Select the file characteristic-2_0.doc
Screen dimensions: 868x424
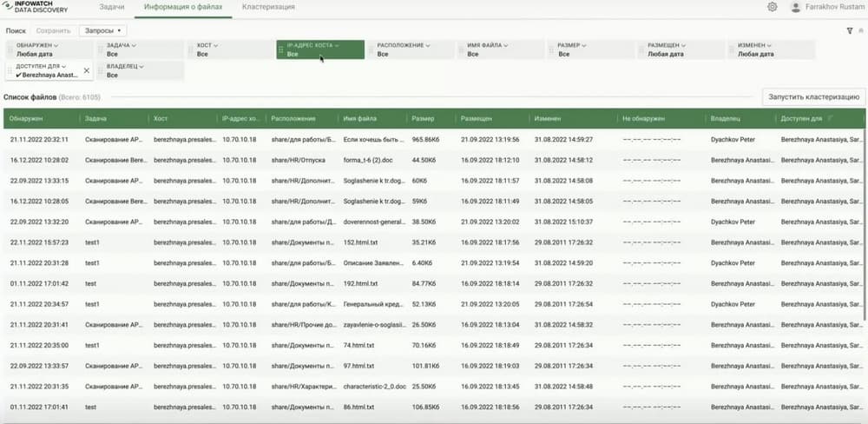tap(375, 386)
